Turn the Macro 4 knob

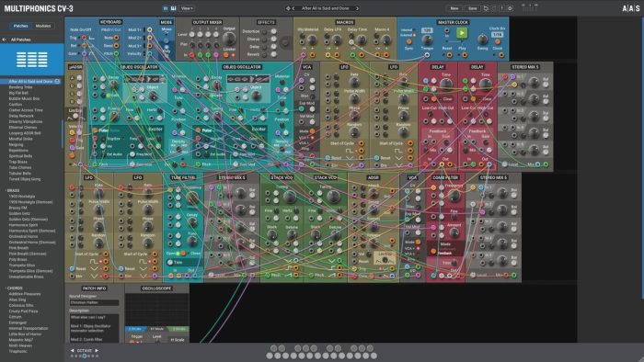point(385,40)
